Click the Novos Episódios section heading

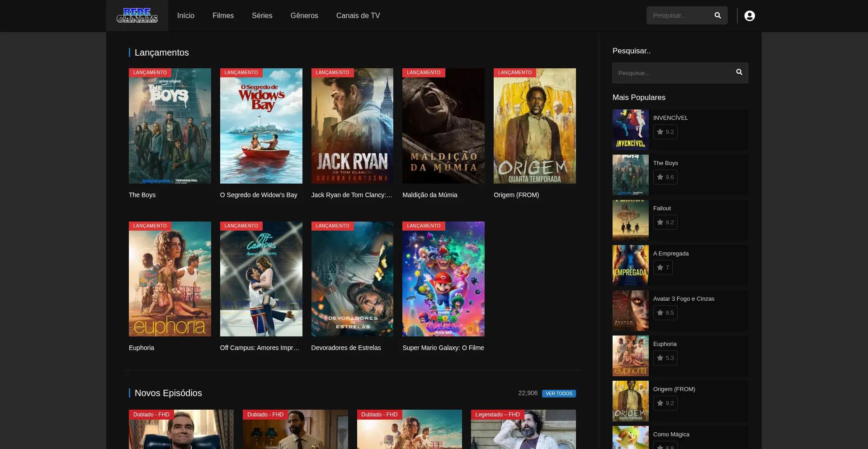(168, 393)
